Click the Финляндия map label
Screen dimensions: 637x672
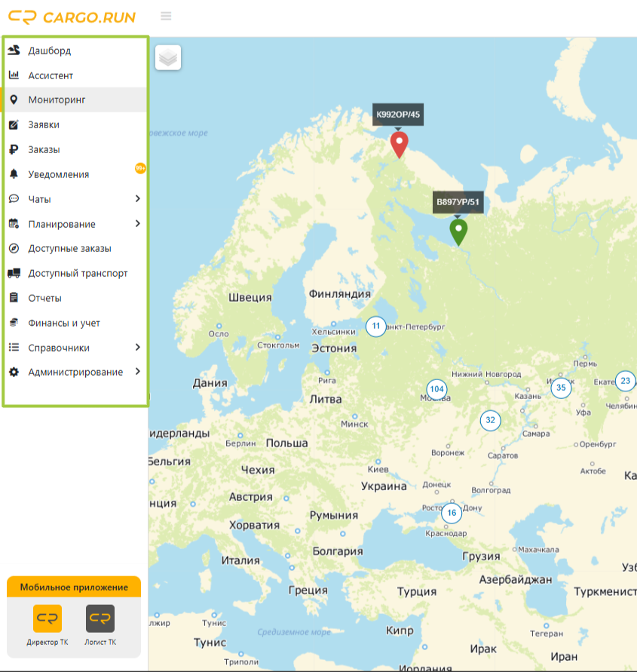tap(340, 294)
